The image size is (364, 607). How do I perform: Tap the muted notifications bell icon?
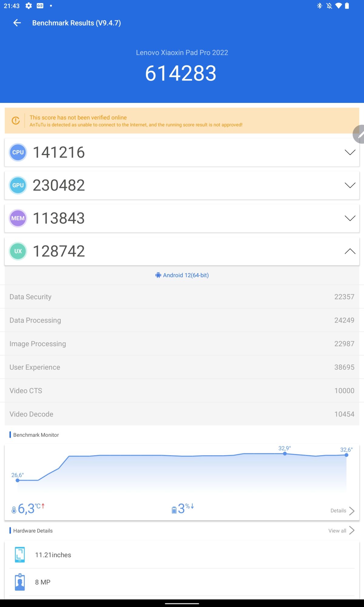329,6
